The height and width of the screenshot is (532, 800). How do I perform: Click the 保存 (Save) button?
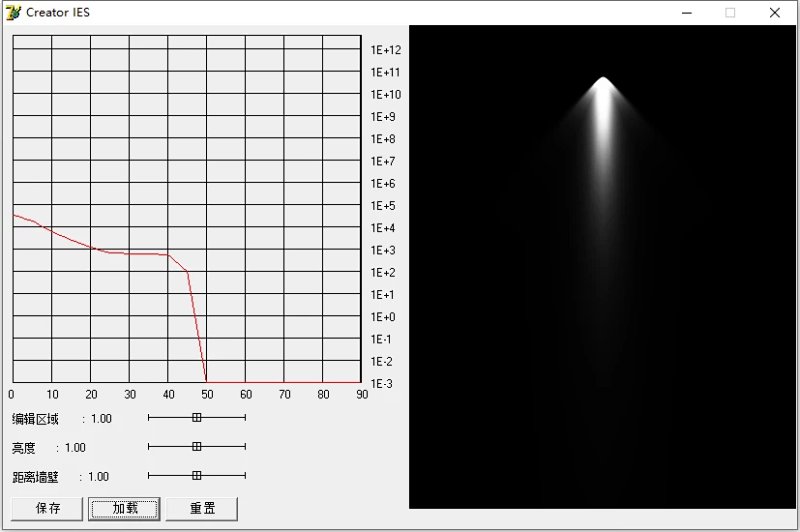[x=47, y=509]
